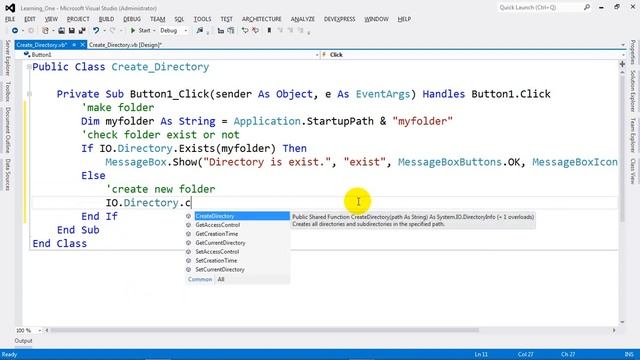Viewport: 640px width, 360px height.
Task: Toggle a bookmark with the toolbar icon
Action: [269, 31]
